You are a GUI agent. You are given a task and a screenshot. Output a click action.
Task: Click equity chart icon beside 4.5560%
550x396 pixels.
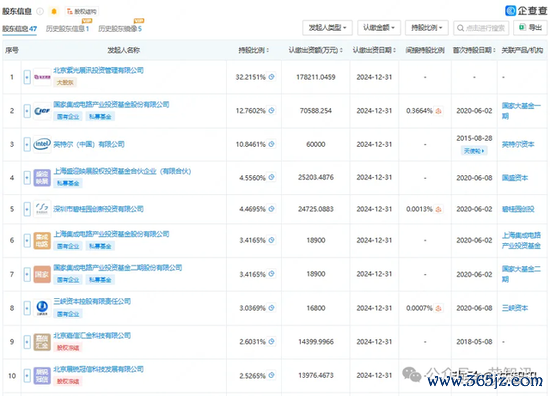(x=271, y=177)
